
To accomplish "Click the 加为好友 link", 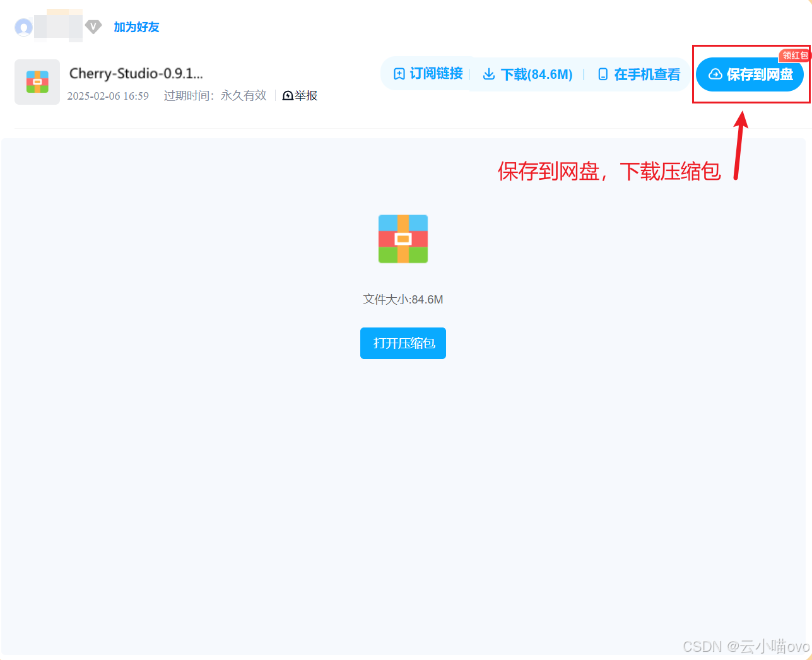I will click(x=136, y=27).
